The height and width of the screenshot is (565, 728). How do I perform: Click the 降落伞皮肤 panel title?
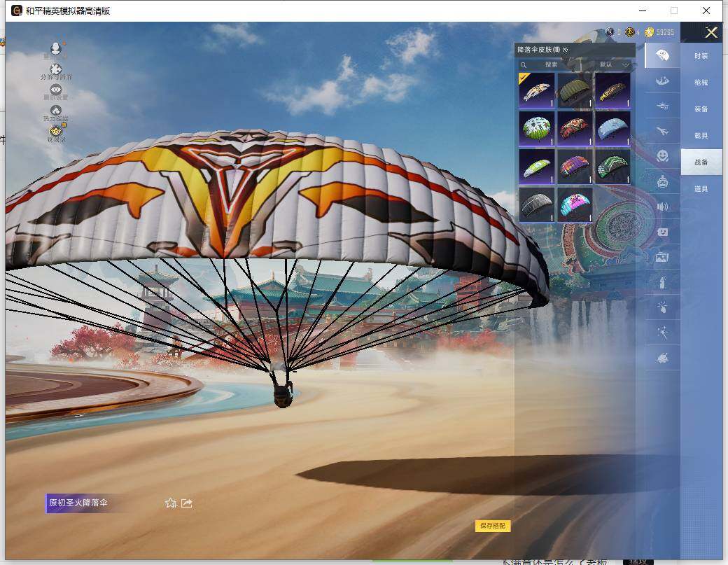tap(538, 50)
